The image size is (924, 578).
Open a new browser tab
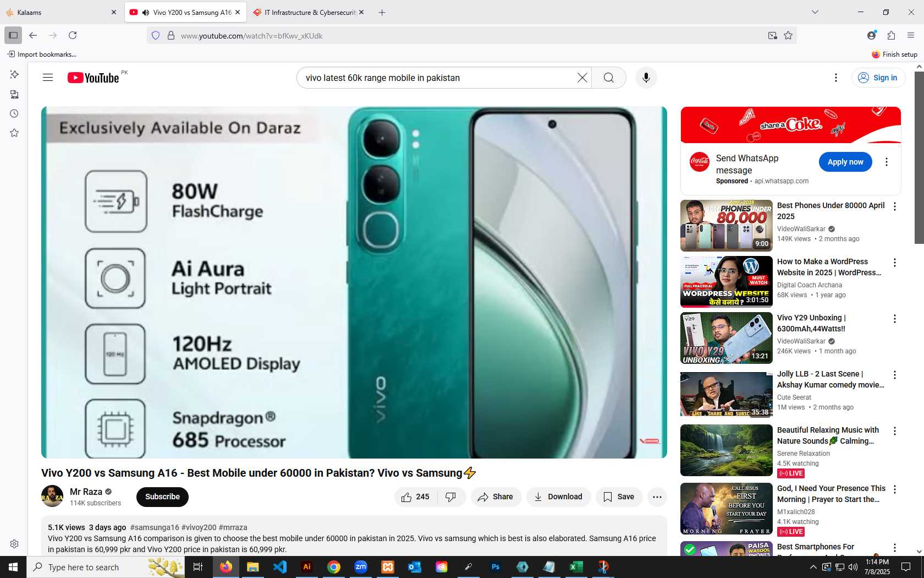coord(382,12)
